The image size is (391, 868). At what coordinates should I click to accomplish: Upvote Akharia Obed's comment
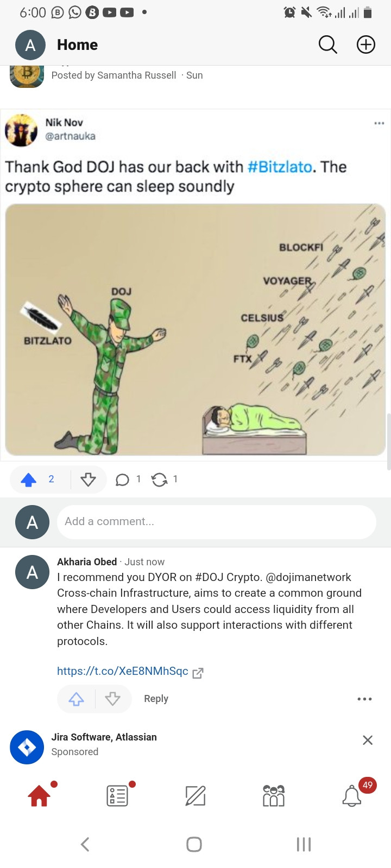(76, 699)
